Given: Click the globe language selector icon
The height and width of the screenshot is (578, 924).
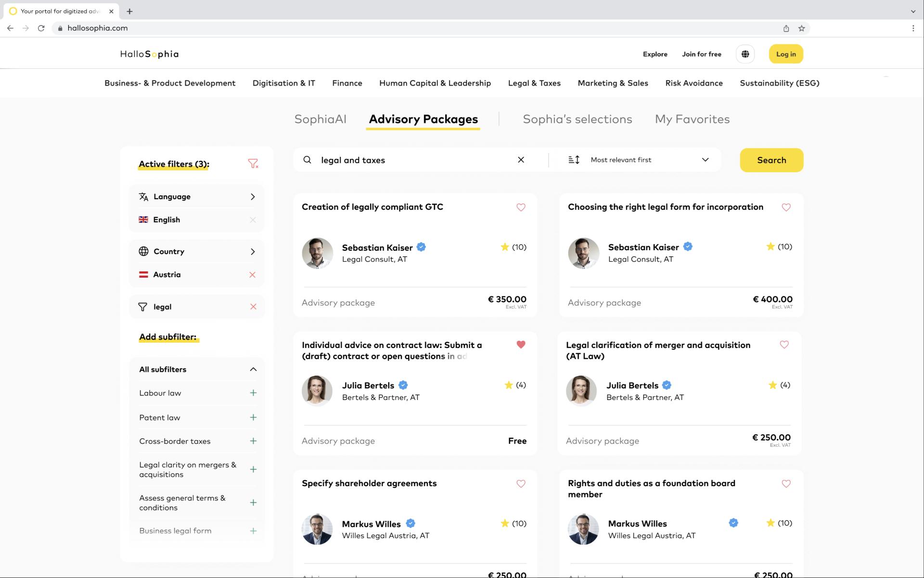Looking at the screenshot, I should coord(745,54).
